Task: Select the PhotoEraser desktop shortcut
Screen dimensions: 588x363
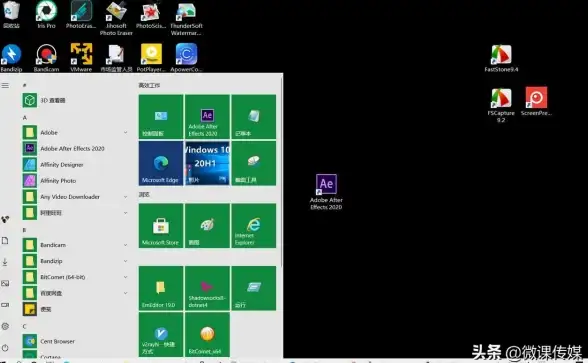Action: pyautogui.click(x=81, y=15)
